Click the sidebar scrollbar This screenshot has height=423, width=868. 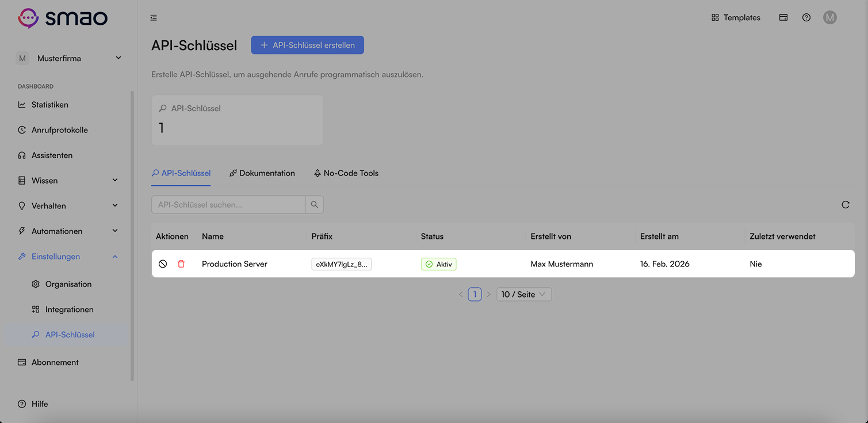(132, 236)
